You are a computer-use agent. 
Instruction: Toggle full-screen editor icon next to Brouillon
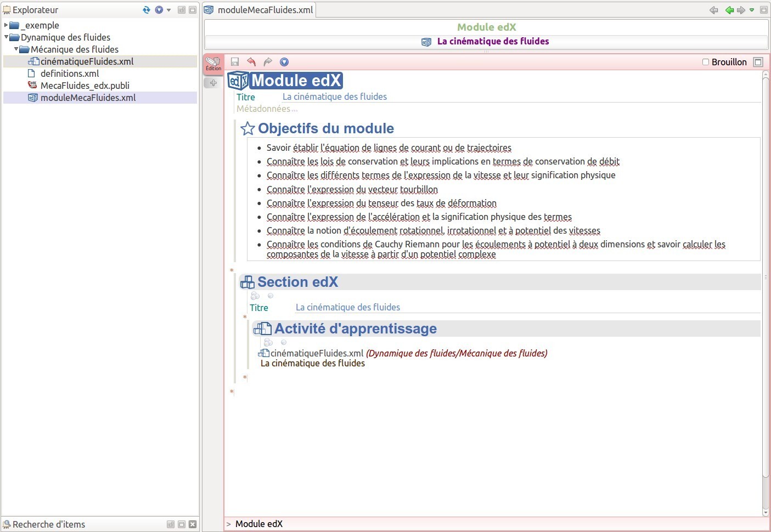758,62
